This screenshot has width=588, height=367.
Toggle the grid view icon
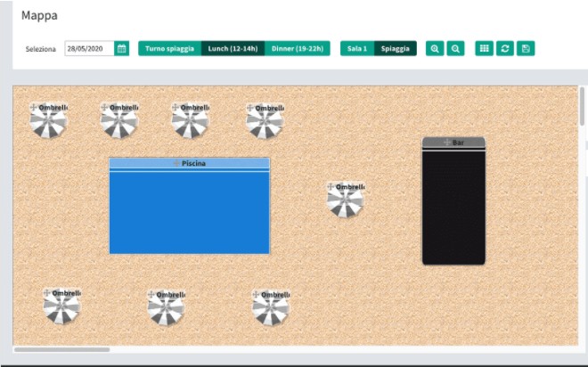pos(484,49)
